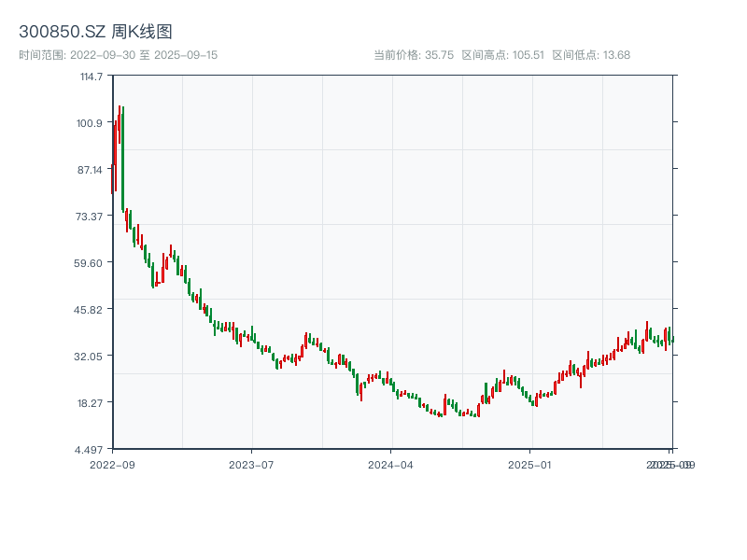Image resolution: width=747 pixels, height=560 pixels.
Task: Click the y-axis value 114.7
Action: [91, 77]
